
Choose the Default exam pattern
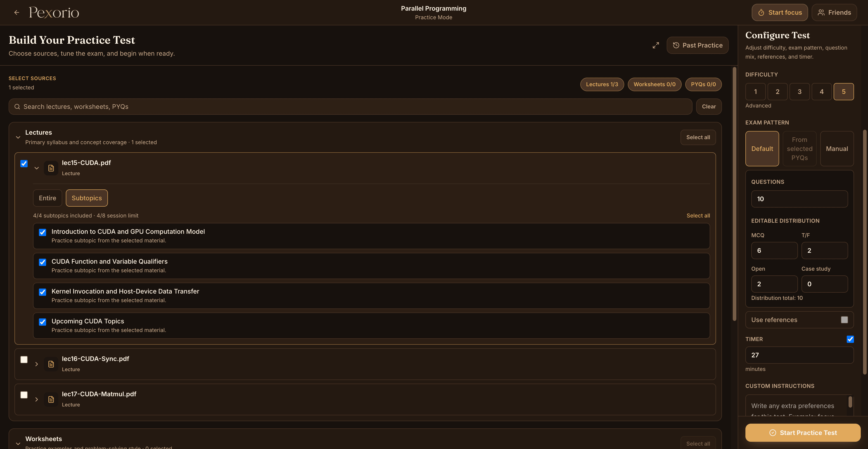coord(762,149)
